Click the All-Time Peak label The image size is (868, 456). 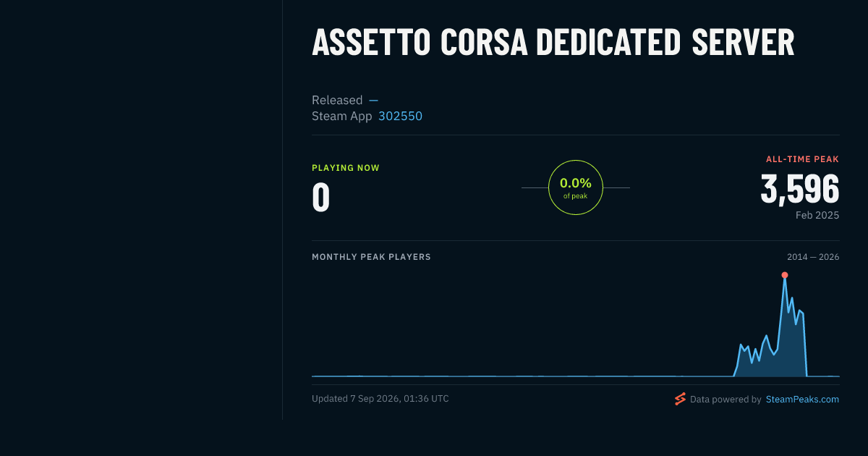tap(803, 159)
